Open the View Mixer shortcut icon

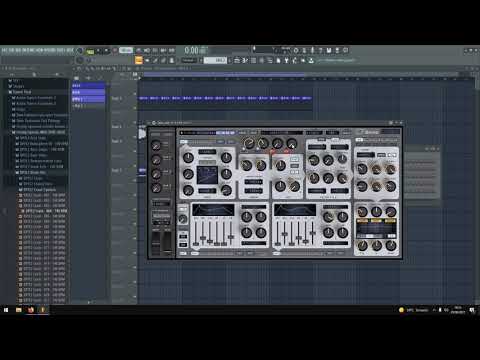261,60
